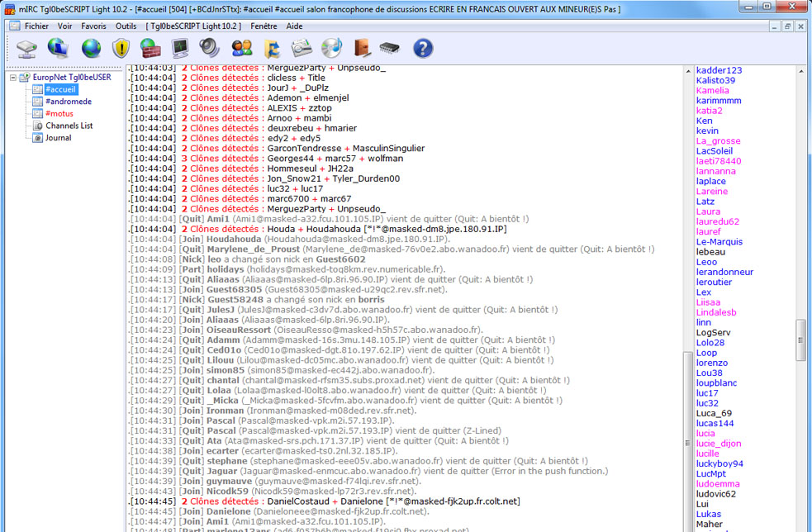Open Channels List in the tree

[69, 126]
